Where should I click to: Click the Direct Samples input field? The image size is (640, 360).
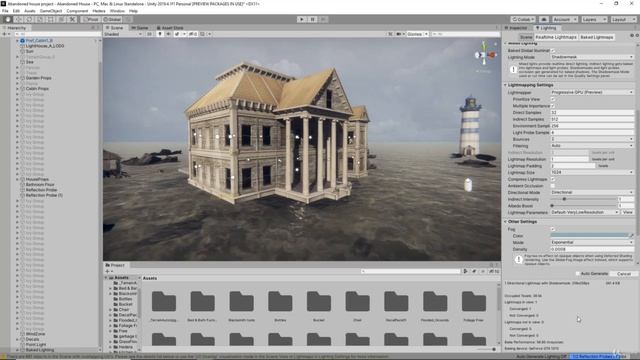click(592, 113)
